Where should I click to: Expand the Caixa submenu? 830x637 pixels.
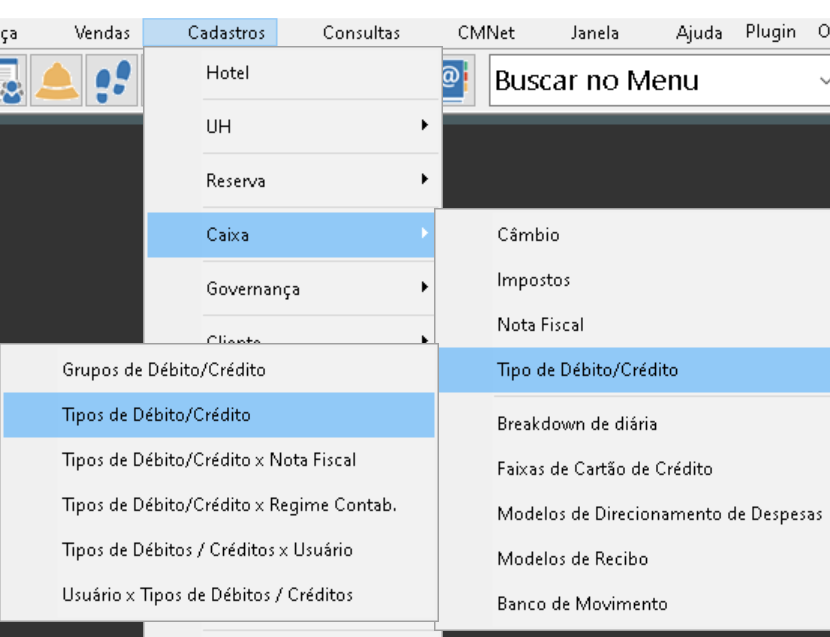point(291,235)
